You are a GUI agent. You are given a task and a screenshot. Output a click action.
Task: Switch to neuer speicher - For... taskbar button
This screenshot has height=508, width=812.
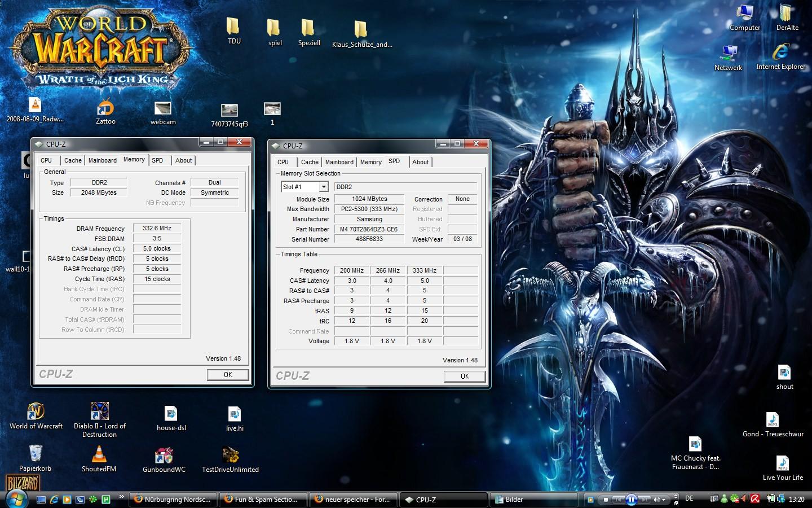click(354, 500)
